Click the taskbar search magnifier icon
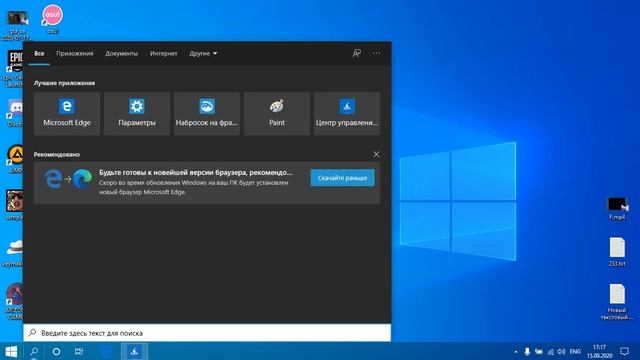The image size is (640, 360). [34, 351]
